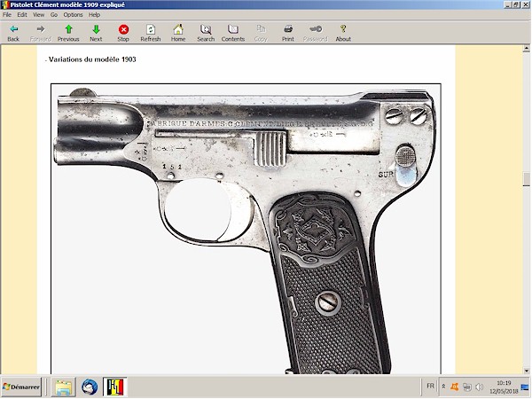The width and height of the screenshot is (532, 399).
Task: Click the FR language indicator
Action: point(430,386)
